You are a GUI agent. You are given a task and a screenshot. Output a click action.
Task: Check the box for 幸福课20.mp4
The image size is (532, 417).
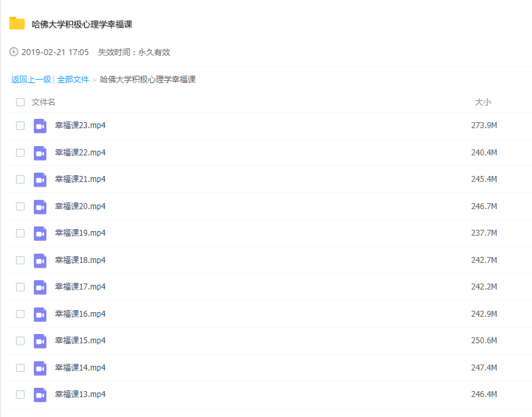click(21, 207)
